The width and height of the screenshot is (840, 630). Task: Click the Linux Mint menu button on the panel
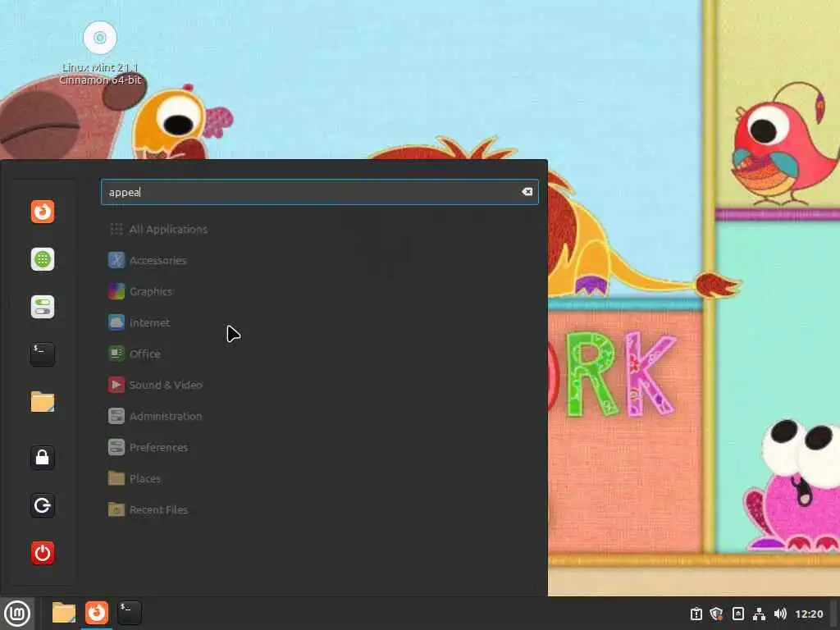point(17,614)
